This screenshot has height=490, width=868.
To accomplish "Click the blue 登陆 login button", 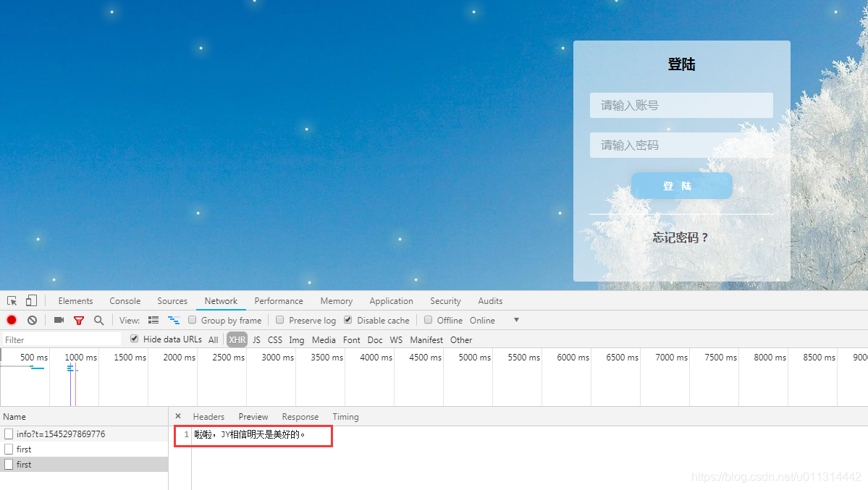I will 681,185.
